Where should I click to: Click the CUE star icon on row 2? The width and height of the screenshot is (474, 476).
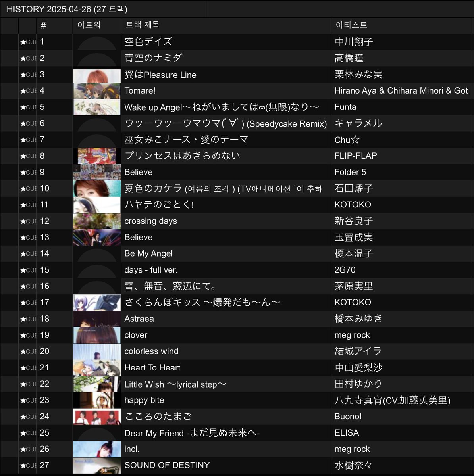tap(23, 58)
